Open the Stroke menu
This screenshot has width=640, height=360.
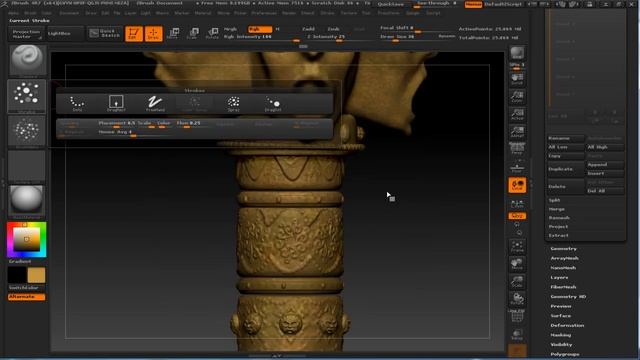tap(327, 13)
